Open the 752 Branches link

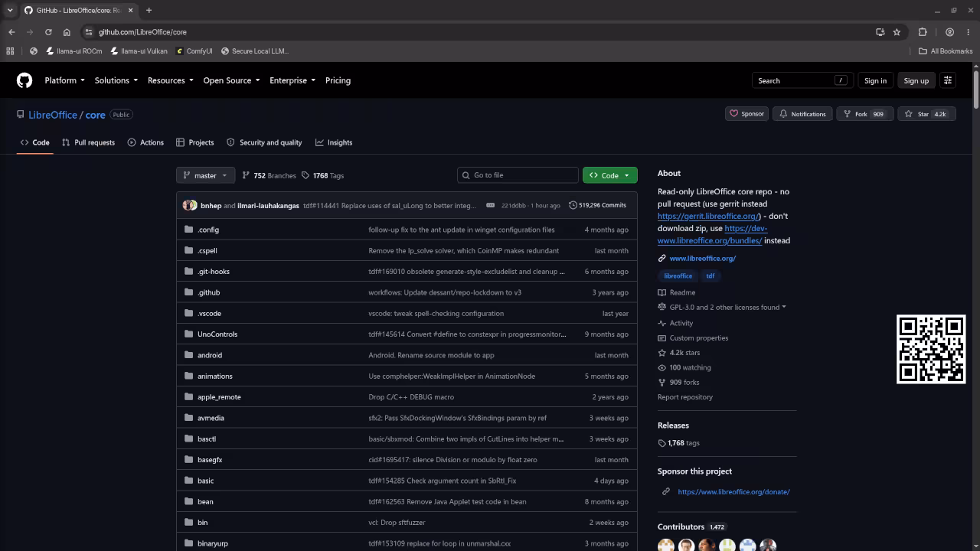click(269, 175)
